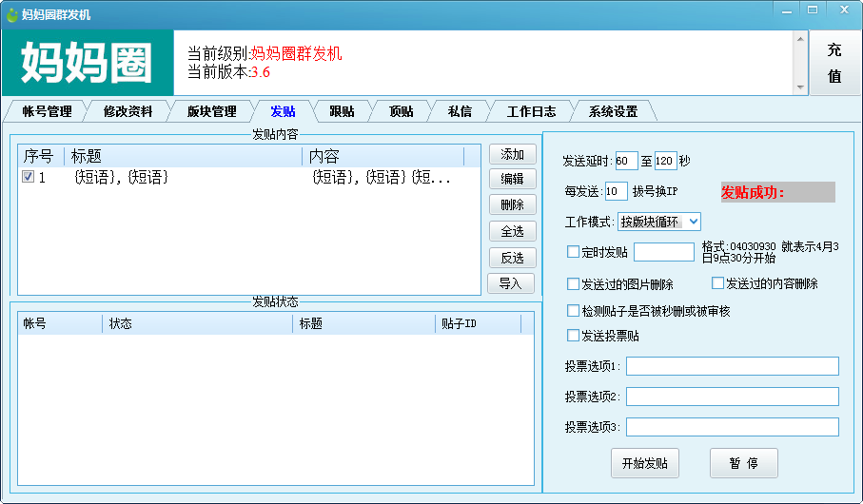
Task: Open the 工作日志 tab
Action: point(531,111)
